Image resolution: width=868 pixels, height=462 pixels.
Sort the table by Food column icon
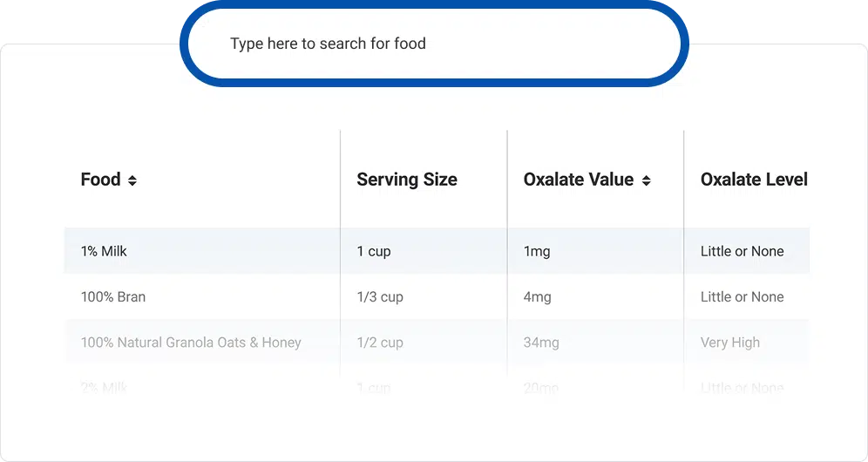coord(132,180)
